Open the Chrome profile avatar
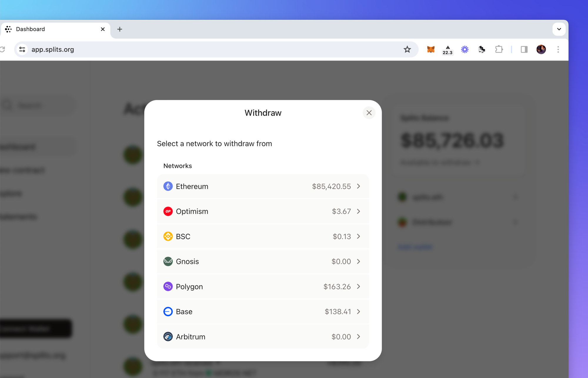The image size is (588, 378). 541,49
